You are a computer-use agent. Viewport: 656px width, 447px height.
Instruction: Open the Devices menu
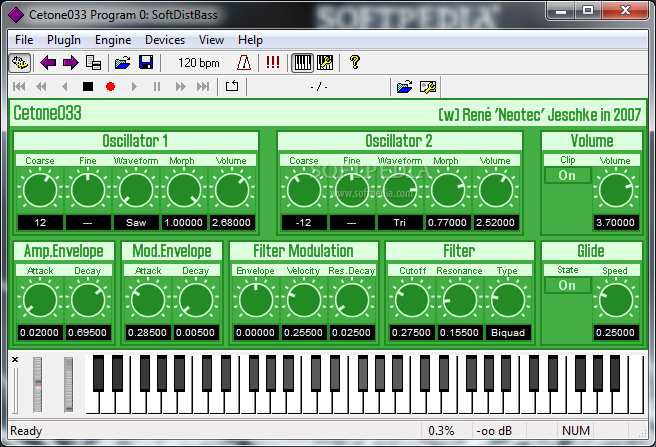pyautogui.click(x=165, y=40)
